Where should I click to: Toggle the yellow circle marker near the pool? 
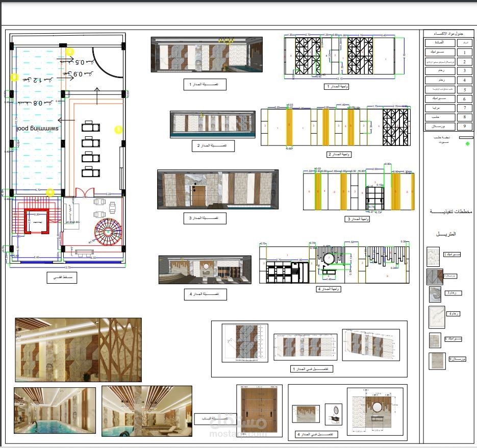pyautogui.click(x=14, y=78)
